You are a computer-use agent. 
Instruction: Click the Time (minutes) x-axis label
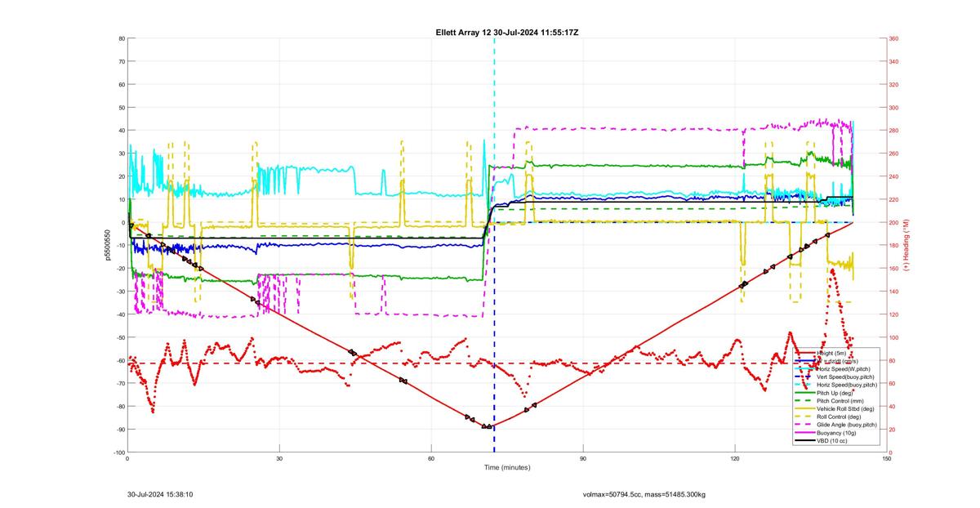506,468
